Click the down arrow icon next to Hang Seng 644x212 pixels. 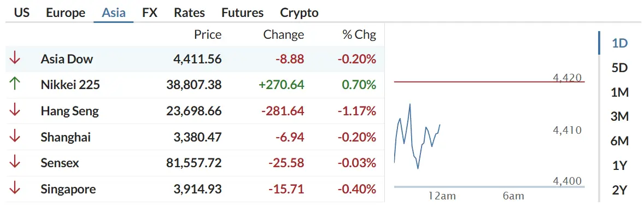point(15,111)
